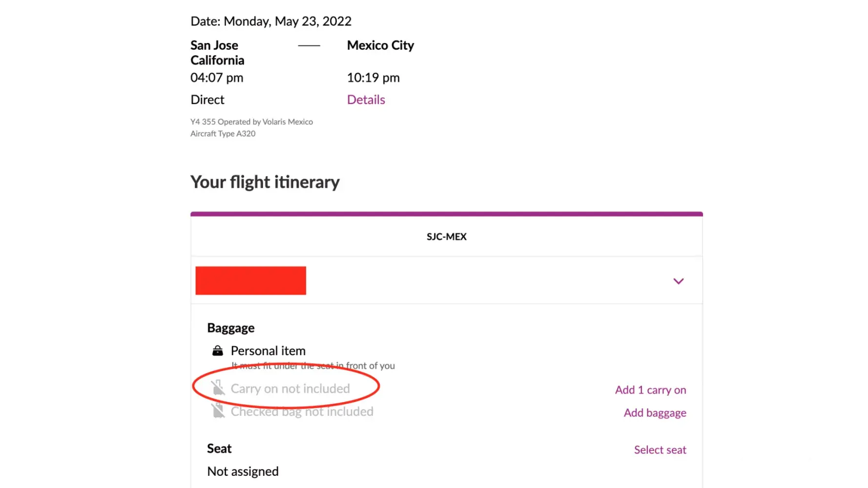This screenshot has height=488, width=868.
Task: Click the crossed-out carry on suitcase icon
Action: pos(218,388)
